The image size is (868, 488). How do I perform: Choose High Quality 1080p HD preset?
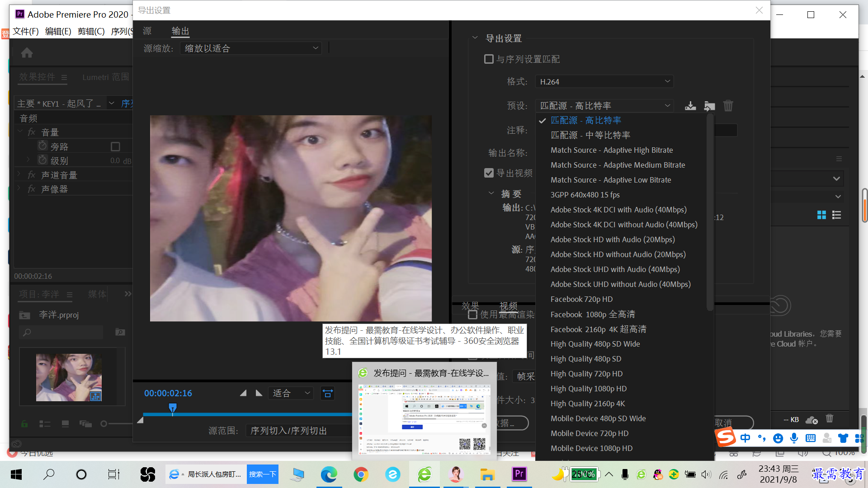click(x=589, y=389)
